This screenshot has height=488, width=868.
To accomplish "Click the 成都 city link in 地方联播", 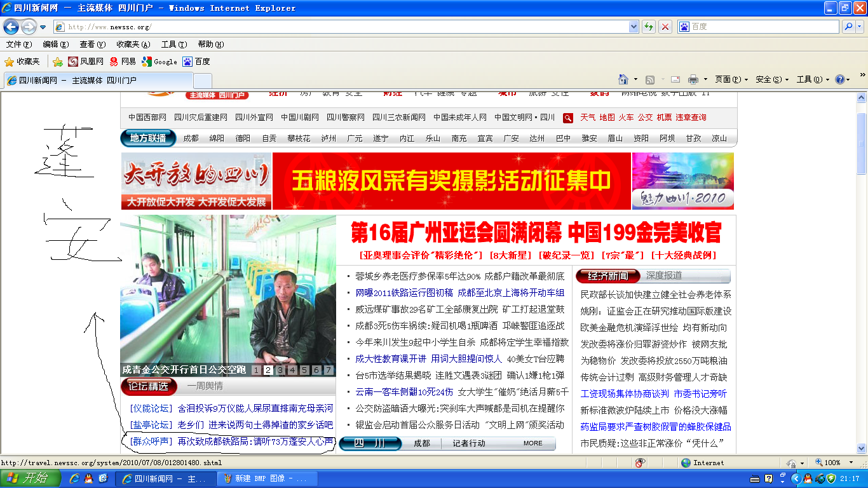I will (x=191, y=138).
